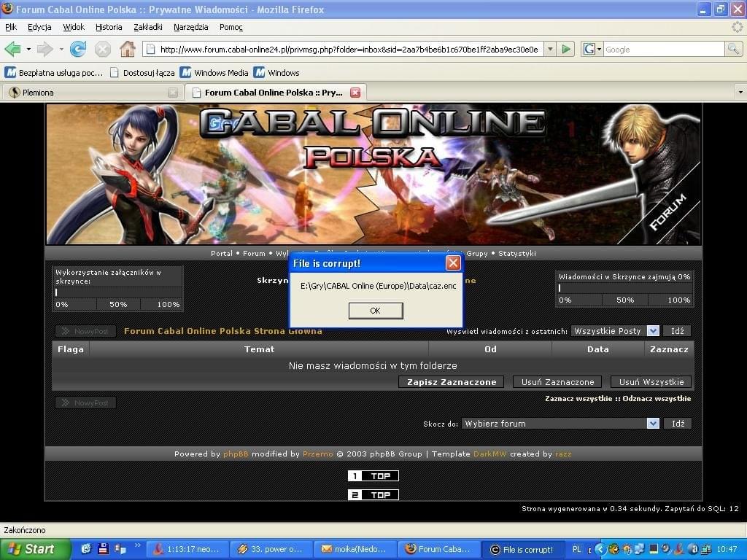Image resolution: width=747 pixels, height=560 pixels.
Task: Click the lower NowyPost button
Action: click(86, 402)
